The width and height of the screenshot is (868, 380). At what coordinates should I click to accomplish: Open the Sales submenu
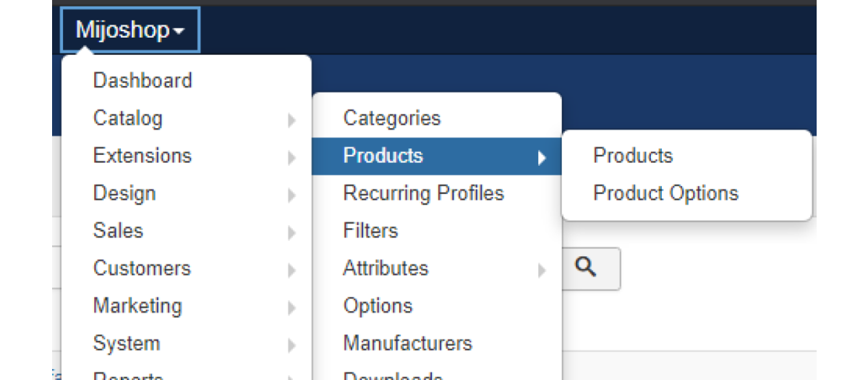click(x=119, y=231)
